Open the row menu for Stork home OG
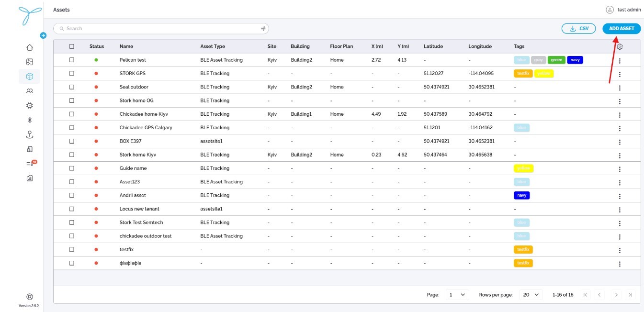 point(620,101)
